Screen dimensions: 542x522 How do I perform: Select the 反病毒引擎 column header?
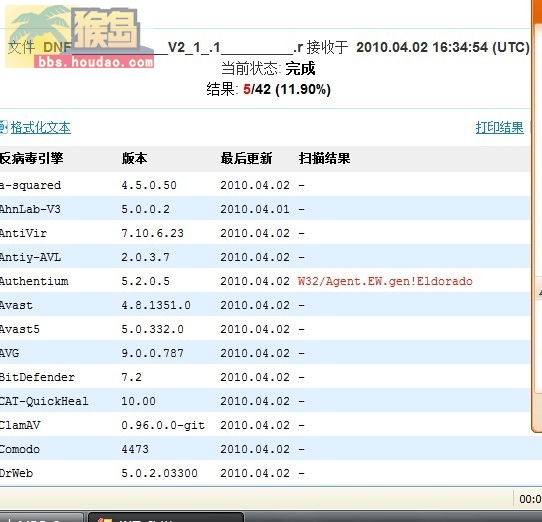[x=31, y=158]
